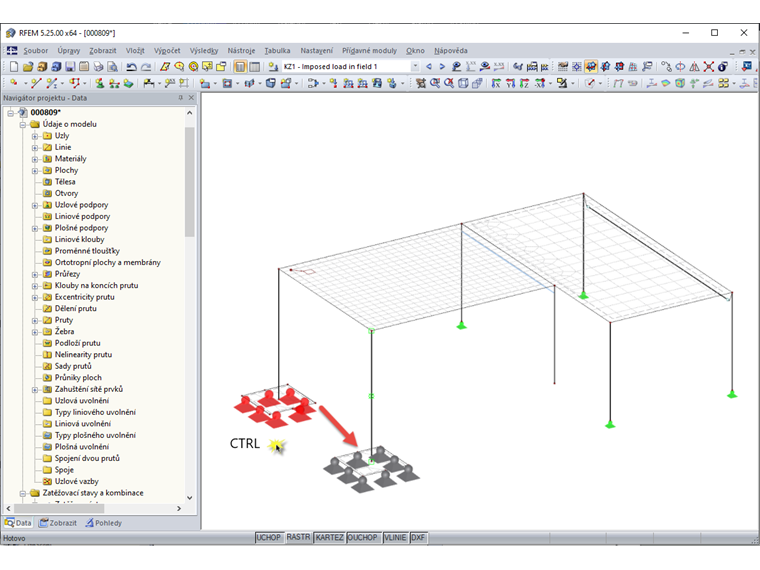Click the New model icon
This screenshot has height=570, width=760.
(14, 66)
